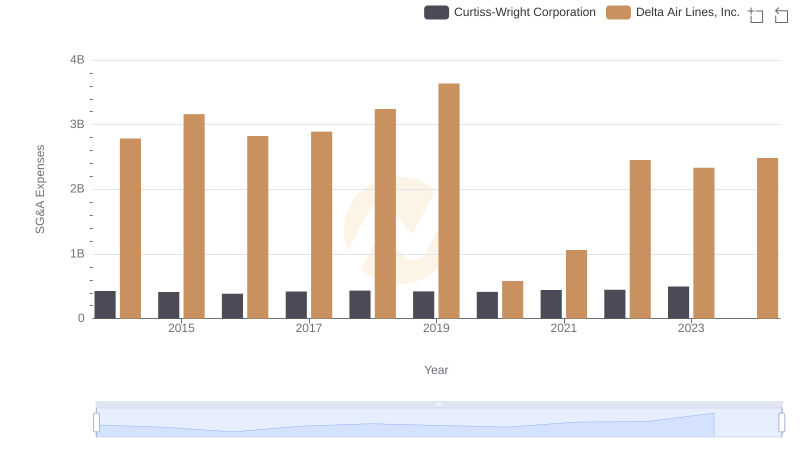The width and height of the screenshot is (800, 461).
Task: Click the Curtiss-Wright bar for 2021
Action: pos(551,304)
